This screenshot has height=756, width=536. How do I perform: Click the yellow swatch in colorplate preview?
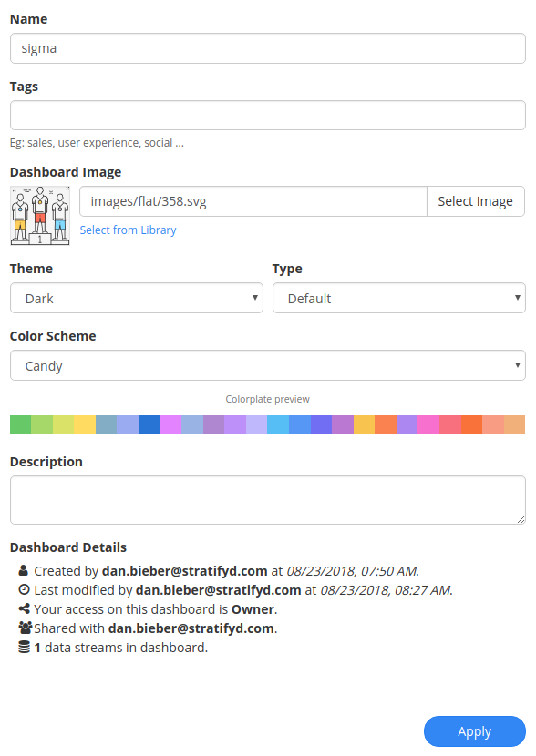tap(85, 424)
